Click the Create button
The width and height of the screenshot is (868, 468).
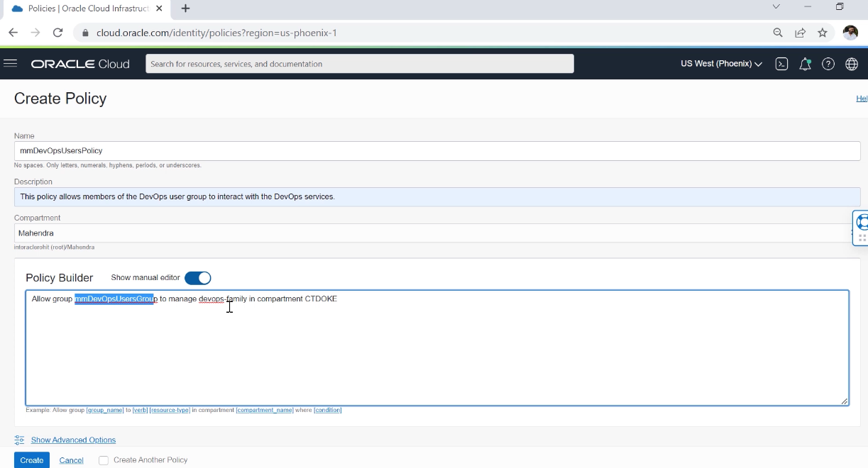[31, 460]
